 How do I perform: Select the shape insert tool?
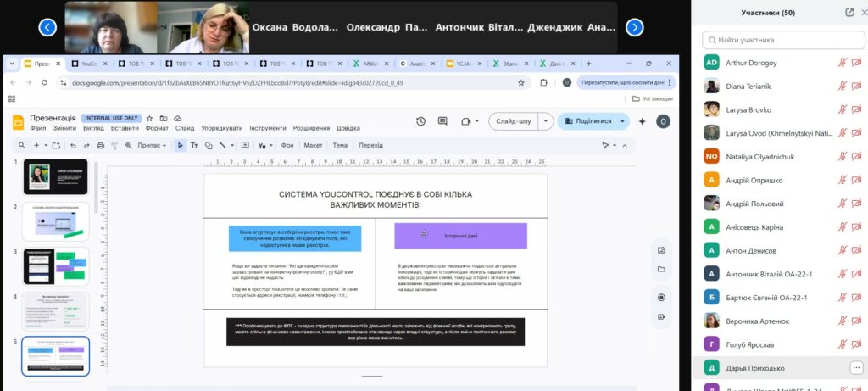pyautogui.click(x=209, y=145)
